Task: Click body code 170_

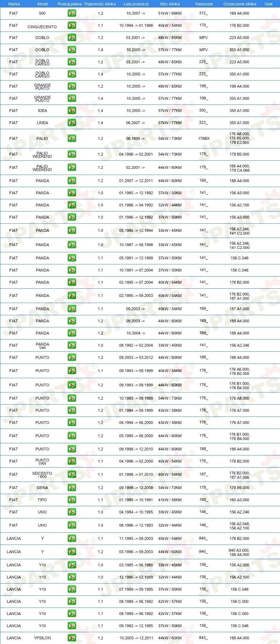Action: [x=203, y=25]
